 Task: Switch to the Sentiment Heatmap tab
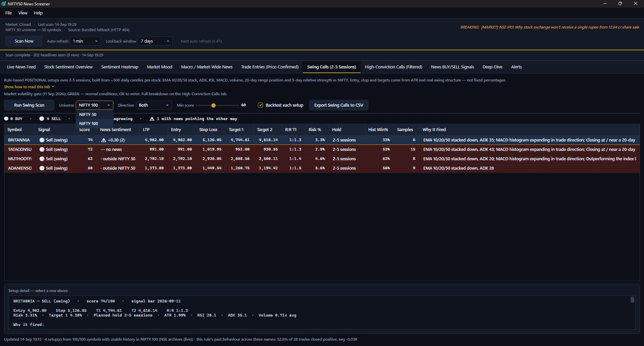120,67
